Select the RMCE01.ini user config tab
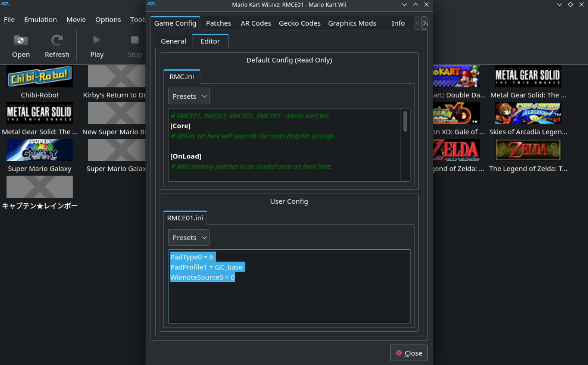 point(185,218)
